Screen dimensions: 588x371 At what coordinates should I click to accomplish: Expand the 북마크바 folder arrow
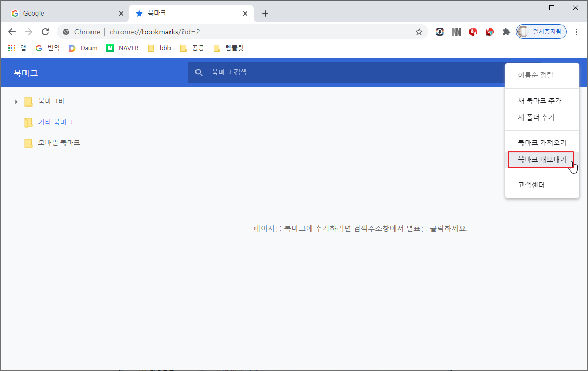[x=16, y=101]
